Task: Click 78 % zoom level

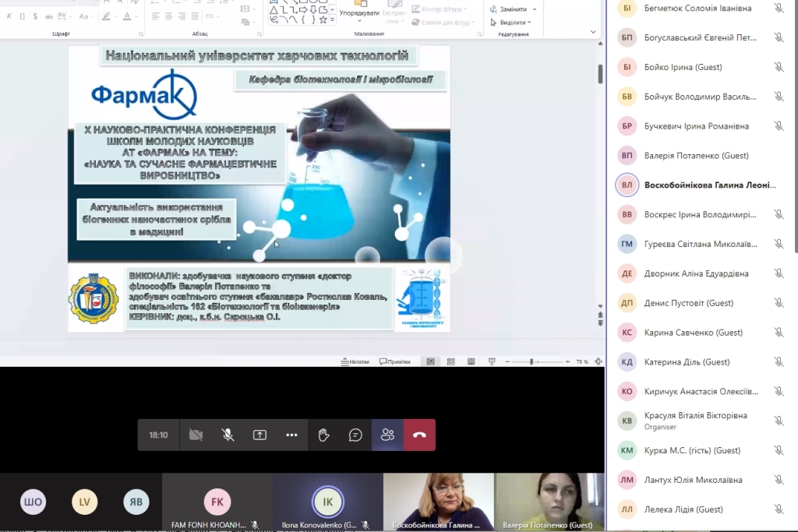Action: pyautogui.click(x=581, y=361)
